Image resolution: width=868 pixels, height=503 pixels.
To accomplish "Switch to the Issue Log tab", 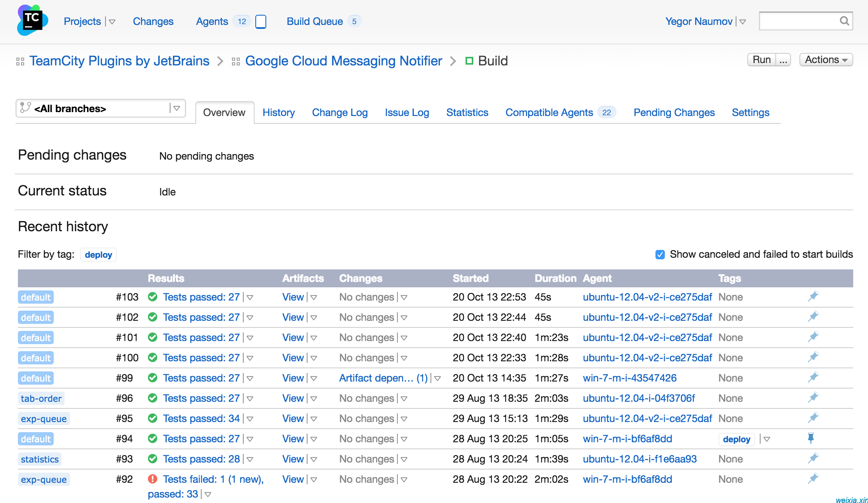I will click(x=407, y=113).
